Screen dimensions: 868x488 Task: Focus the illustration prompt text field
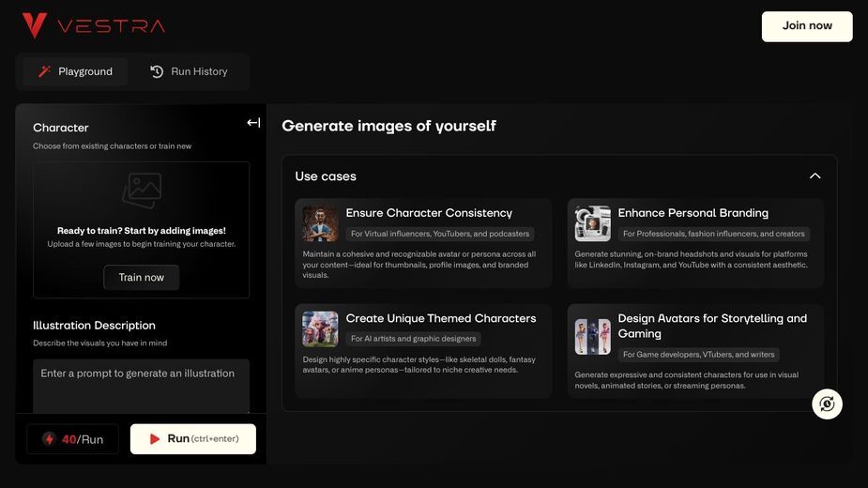(141, 386)
